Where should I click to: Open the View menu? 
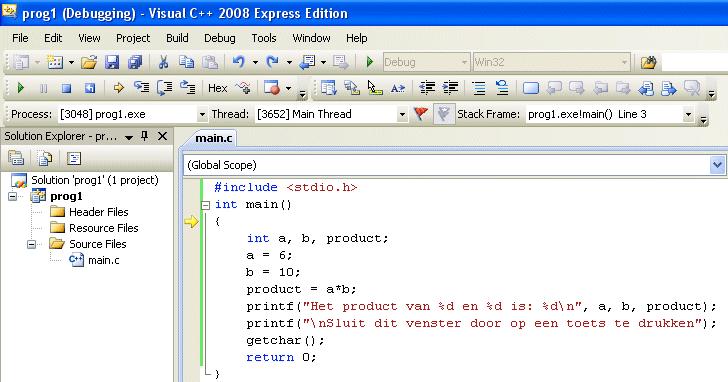tap(89, 38)
